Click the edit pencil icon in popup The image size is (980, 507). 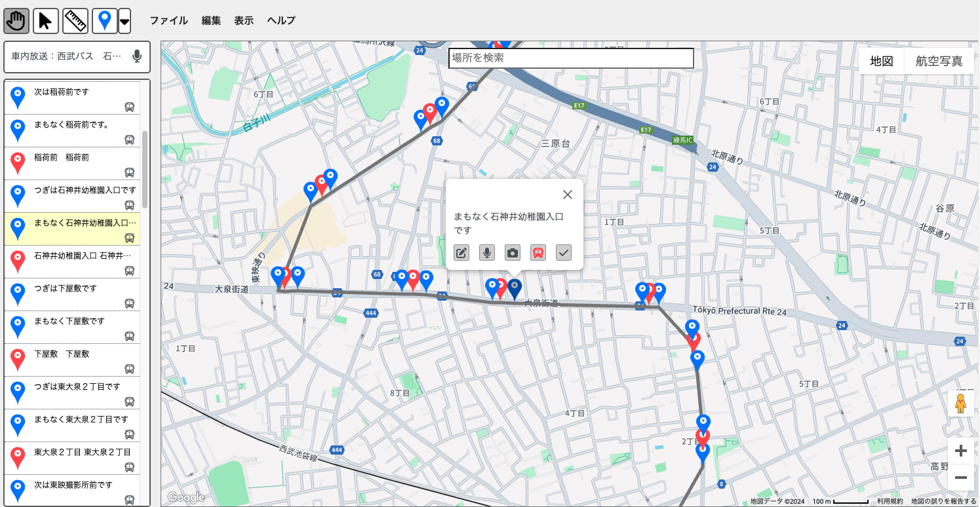(x=461, y=253)
